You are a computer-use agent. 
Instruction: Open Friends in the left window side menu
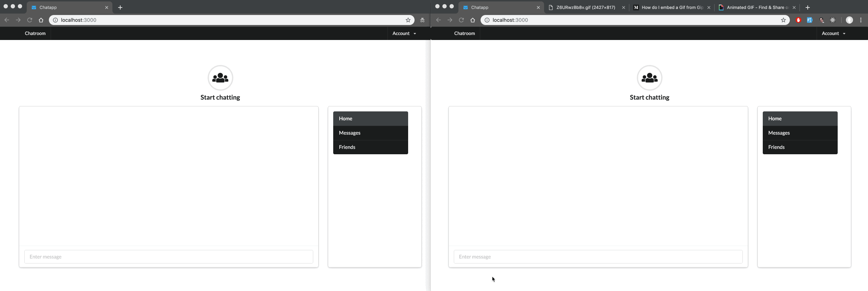pyautogui.click(x=371, y=147)
